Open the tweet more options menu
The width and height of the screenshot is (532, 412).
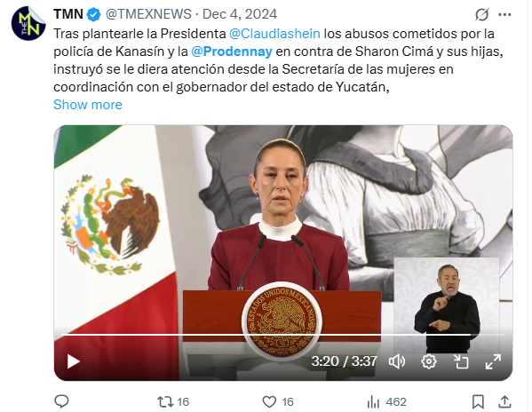click(504, 14)
